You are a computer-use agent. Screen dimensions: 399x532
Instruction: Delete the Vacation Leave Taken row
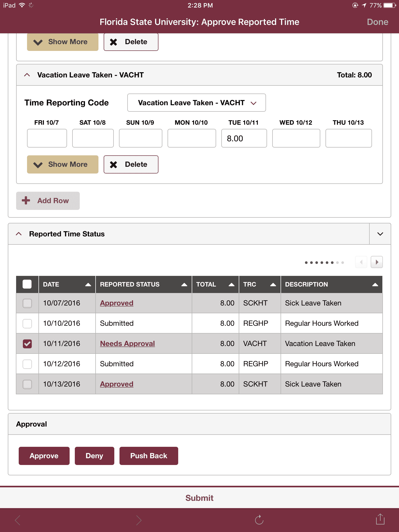pos(131,164)
